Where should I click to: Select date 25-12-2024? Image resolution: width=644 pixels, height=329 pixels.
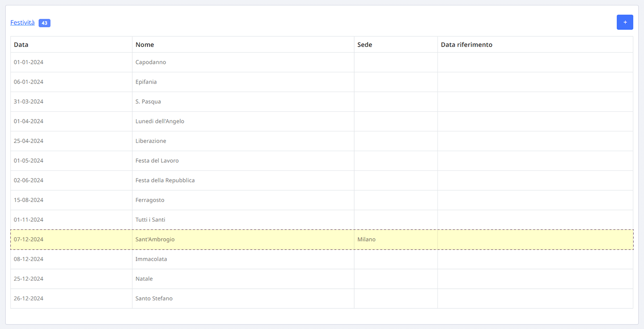(x=29, y=278)
